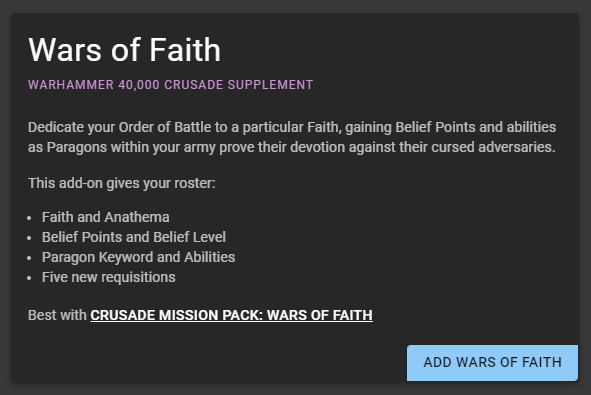Click the description line starting with as Paragons
This screenshot has width=591, height=395.
(292, 147)
